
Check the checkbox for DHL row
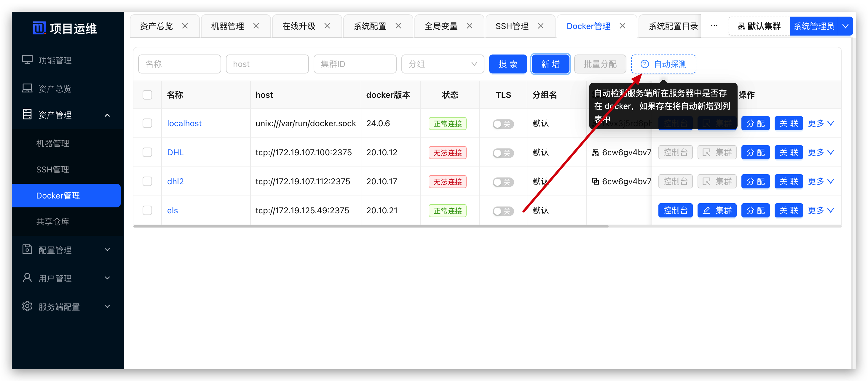147,152
